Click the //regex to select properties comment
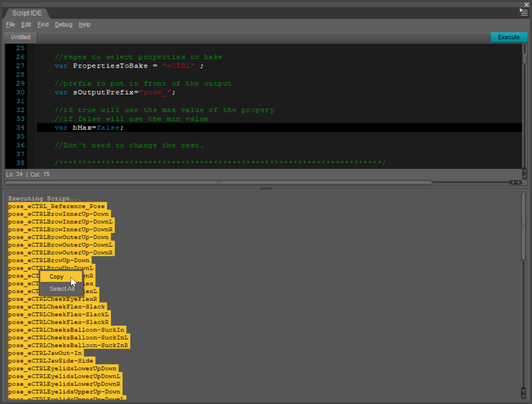The height and width of the screenshot is (404, 532). pyautogui.click(x=138, y=57)
